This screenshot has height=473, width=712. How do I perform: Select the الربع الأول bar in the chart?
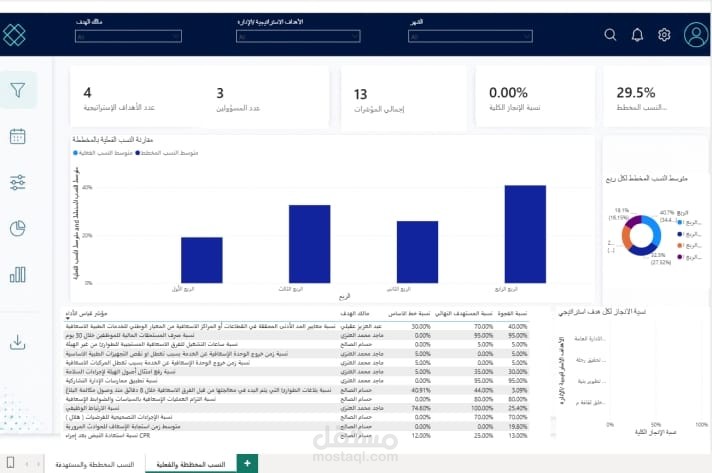click(202, 260)
